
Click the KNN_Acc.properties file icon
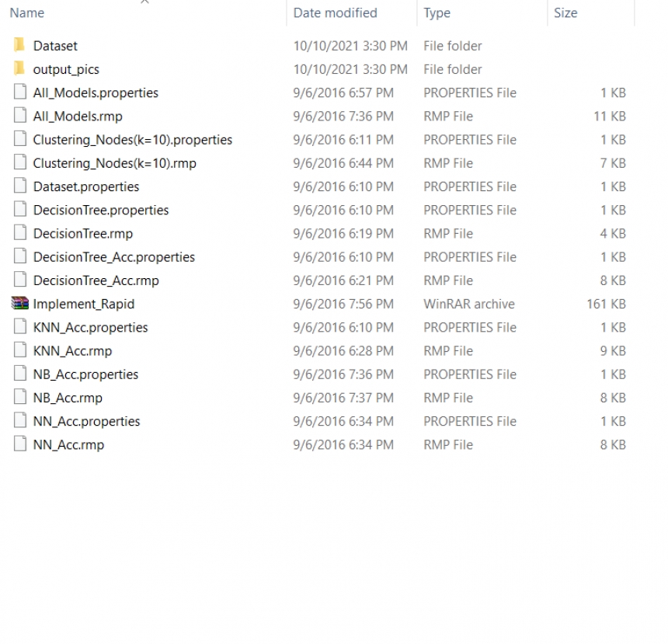(x=20, y=326)
